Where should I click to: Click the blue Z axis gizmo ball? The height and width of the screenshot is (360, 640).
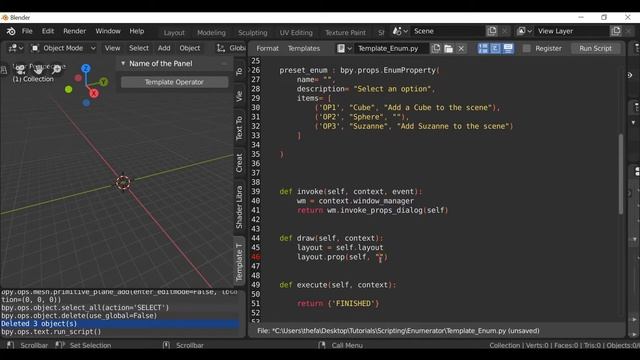click(x=86, y=69)
